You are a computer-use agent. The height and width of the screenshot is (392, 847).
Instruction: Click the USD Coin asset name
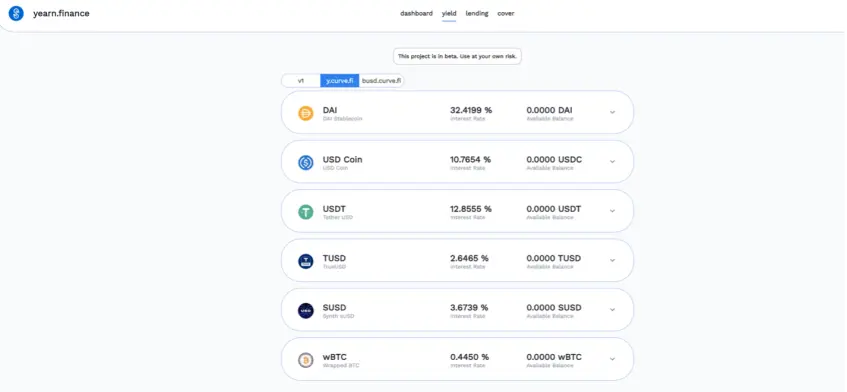342,160
